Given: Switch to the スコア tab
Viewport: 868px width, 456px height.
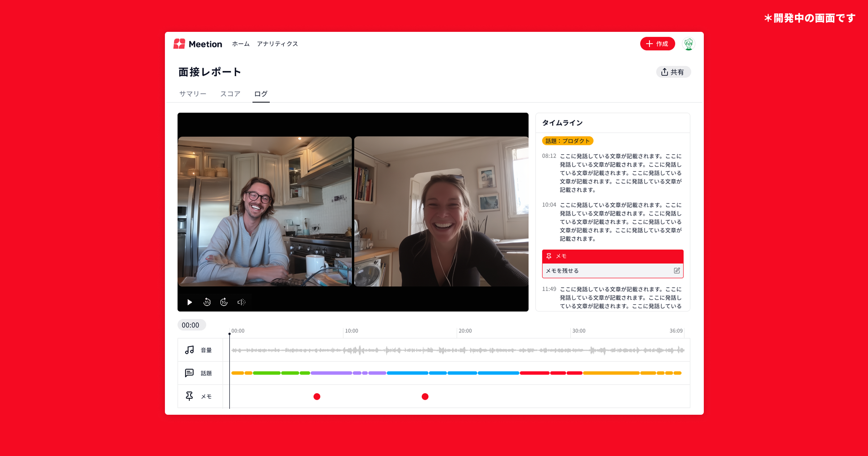Looking at the screenshot, I should 230,94.
